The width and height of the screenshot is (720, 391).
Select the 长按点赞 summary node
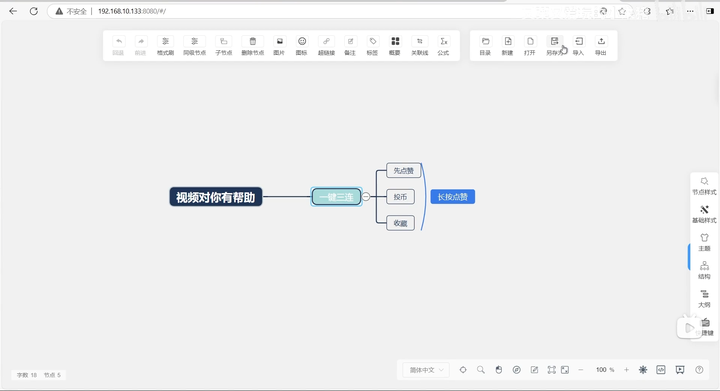click(x=453, y=197)
